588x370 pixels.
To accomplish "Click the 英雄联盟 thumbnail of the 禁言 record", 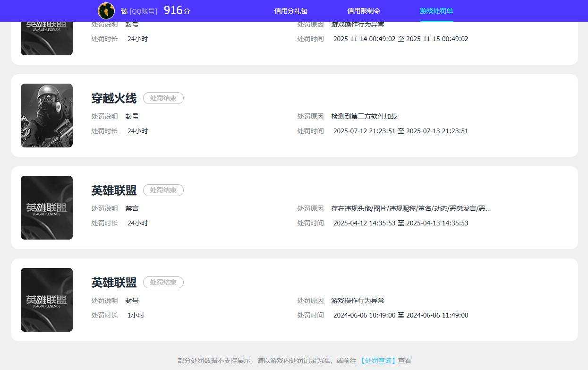I will coord(47,207).
